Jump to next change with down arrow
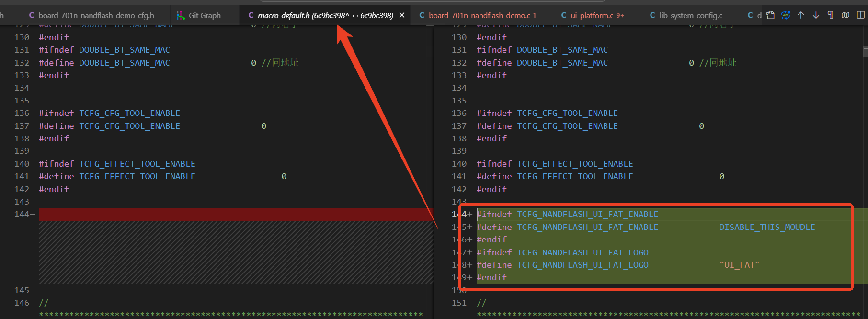868x319 pixels. 816,15
